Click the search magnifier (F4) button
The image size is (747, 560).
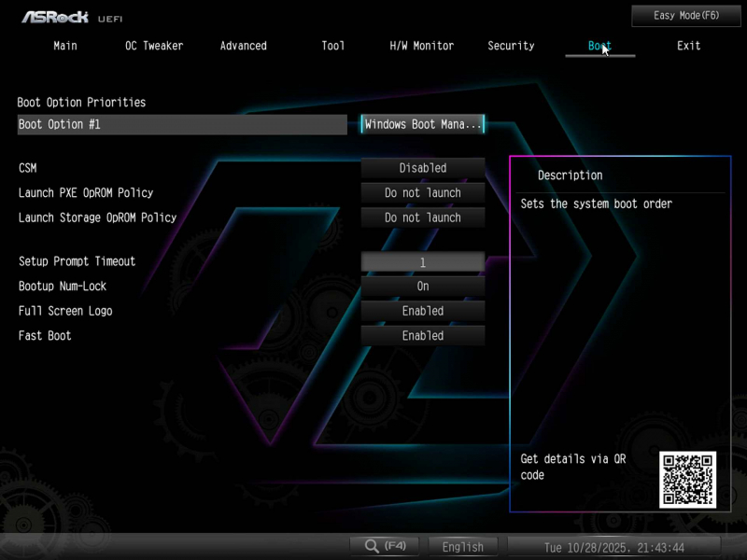385,546
